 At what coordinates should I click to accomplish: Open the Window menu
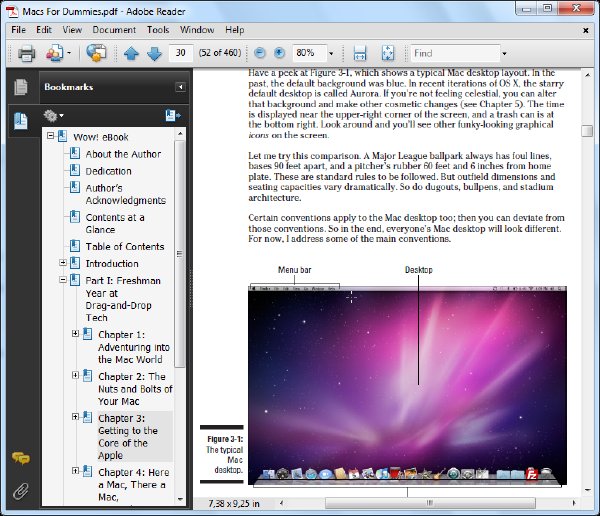[x=197, y=30]
